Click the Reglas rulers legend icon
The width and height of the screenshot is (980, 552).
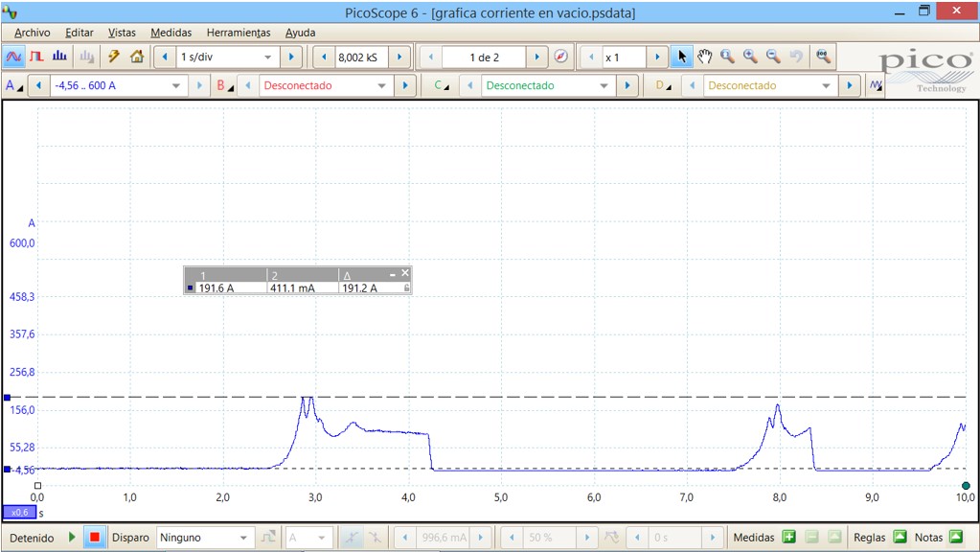click(x=900, y=537)
